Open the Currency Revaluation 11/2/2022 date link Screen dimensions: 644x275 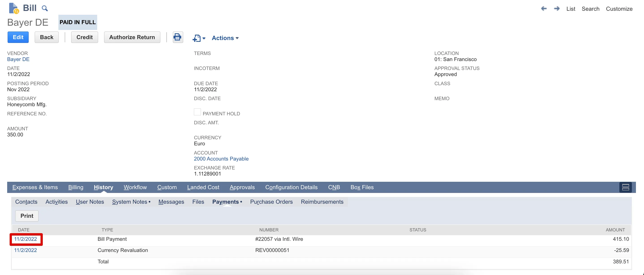click(26, 250)
